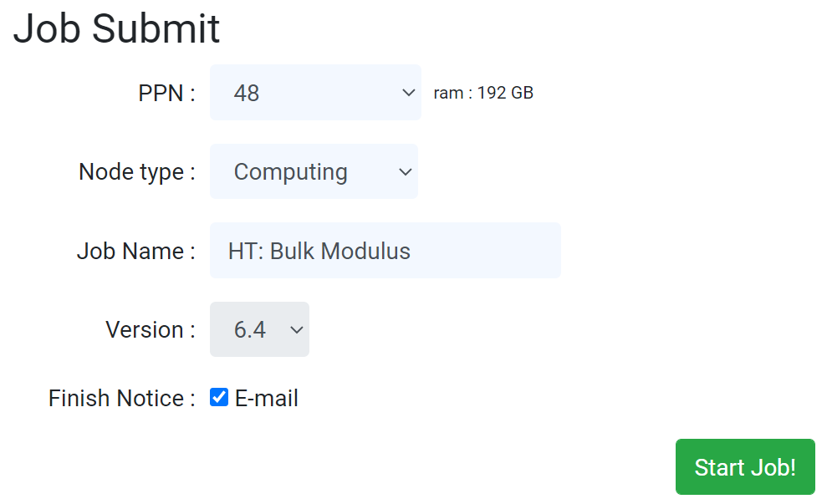Click the "Job Name :" field label
827x504 pixels.
[x=136, y=251]
